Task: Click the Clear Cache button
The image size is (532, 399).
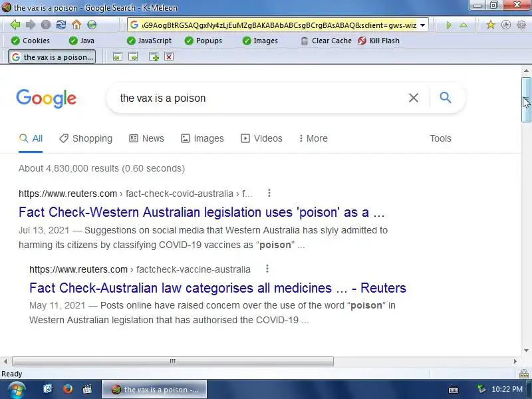Action: point(327,41)
